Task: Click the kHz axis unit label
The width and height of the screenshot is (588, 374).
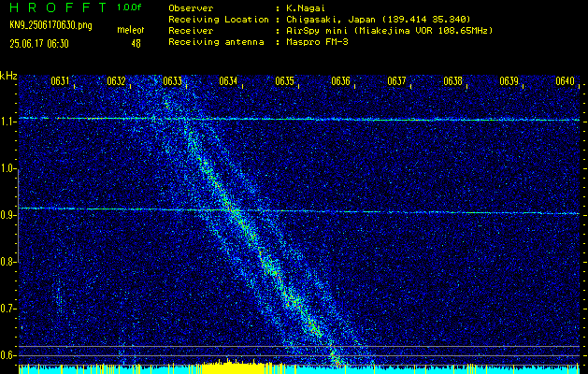Action: click(x=8, y=76)
